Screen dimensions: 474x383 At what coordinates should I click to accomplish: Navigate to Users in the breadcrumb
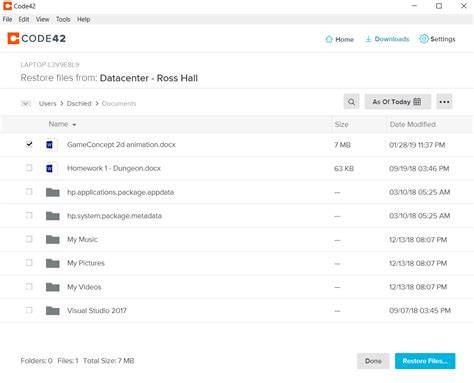coord(48,104)
